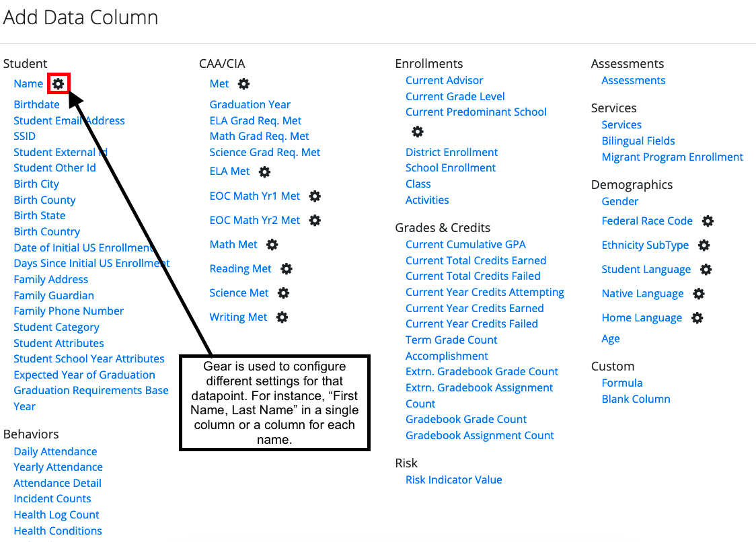Configure the Reading Met gear icon

click(287, 268)
